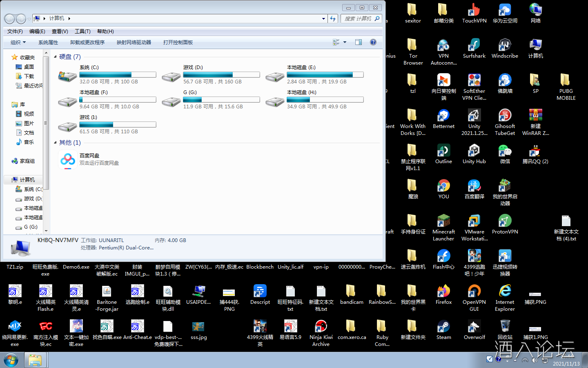588x368 pixels.
Task: Open the TouchVPN desktop shortcut
Action: pos(474,13)
